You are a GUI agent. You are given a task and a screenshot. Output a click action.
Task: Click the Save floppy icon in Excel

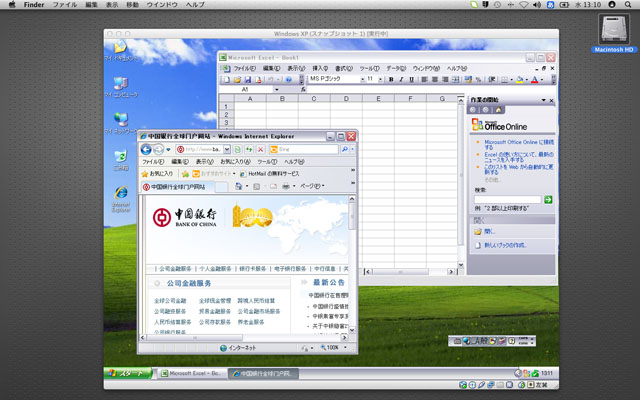[x=247, y=80]
